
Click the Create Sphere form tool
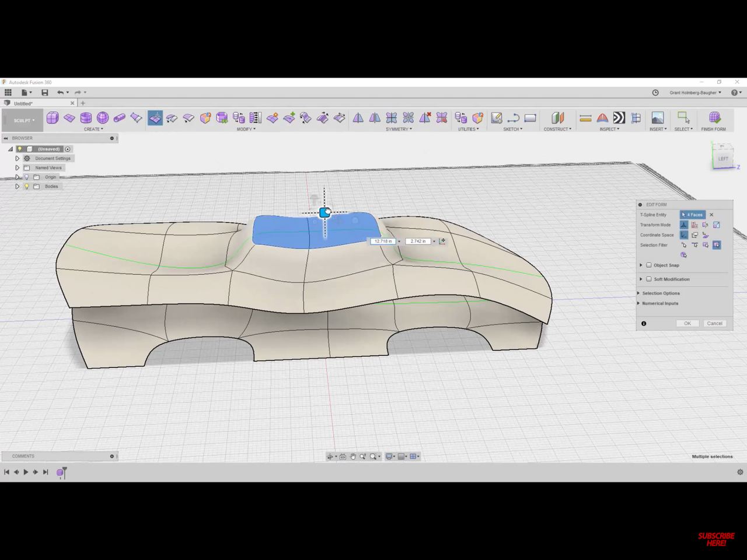[103, 118]
